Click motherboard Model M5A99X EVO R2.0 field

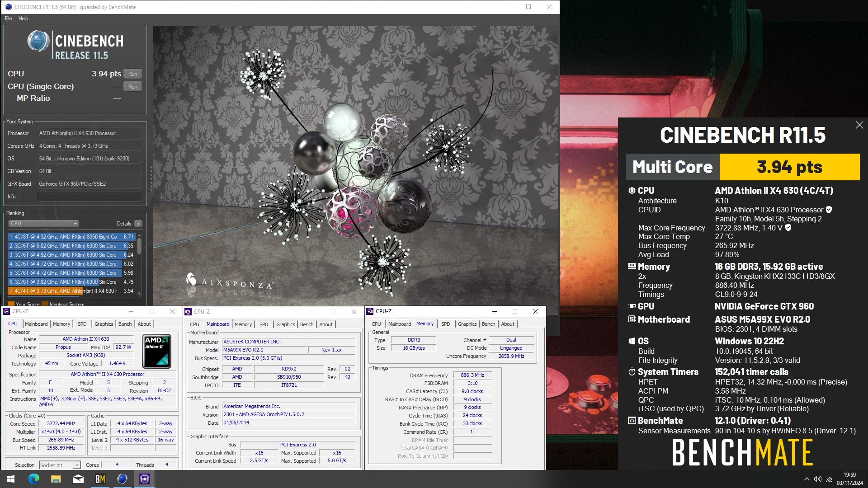264,350
